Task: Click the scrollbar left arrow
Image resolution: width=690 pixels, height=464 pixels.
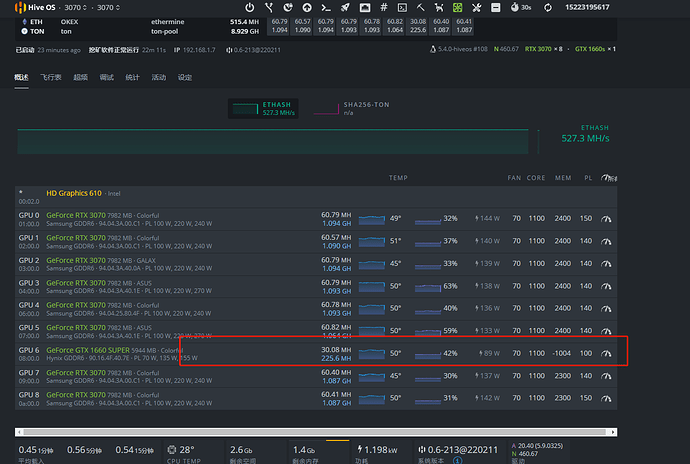Action: coord(19,432)
